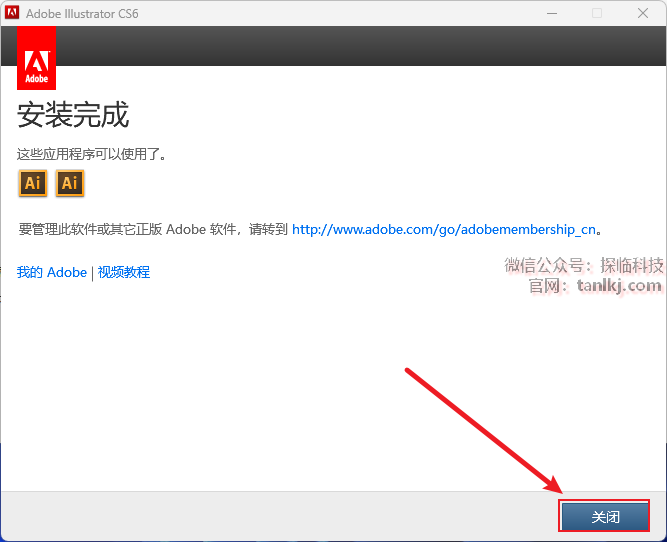
Task: Open the 我的 Adobe link
Action: coord(51,272)
